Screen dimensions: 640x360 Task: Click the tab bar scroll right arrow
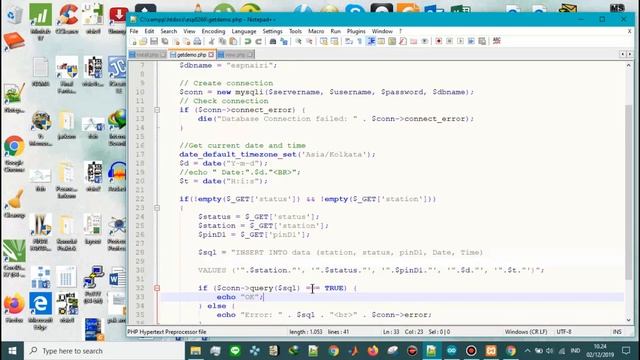pyautogui.click(x=629, y=54)
